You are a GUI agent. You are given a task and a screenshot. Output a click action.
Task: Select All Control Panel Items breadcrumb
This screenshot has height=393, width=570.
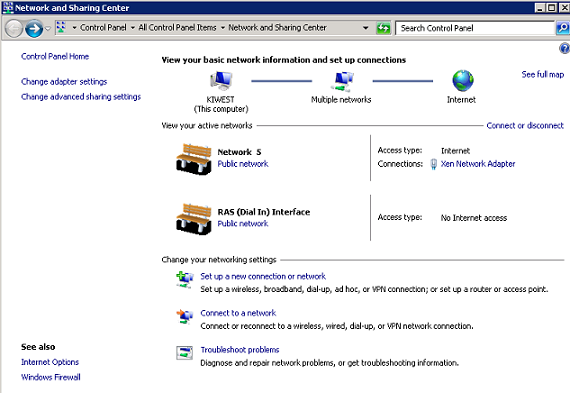(177, 28)
